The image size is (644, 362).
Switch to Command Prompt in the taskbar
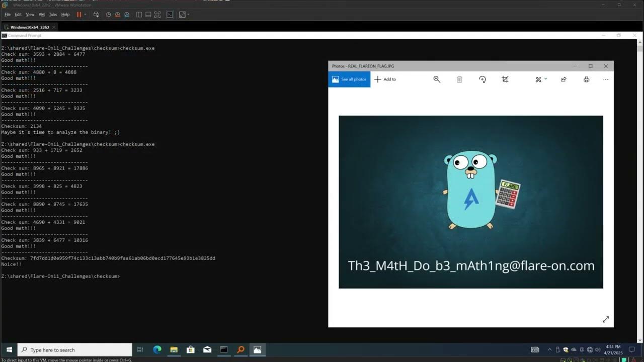(224, 350)
